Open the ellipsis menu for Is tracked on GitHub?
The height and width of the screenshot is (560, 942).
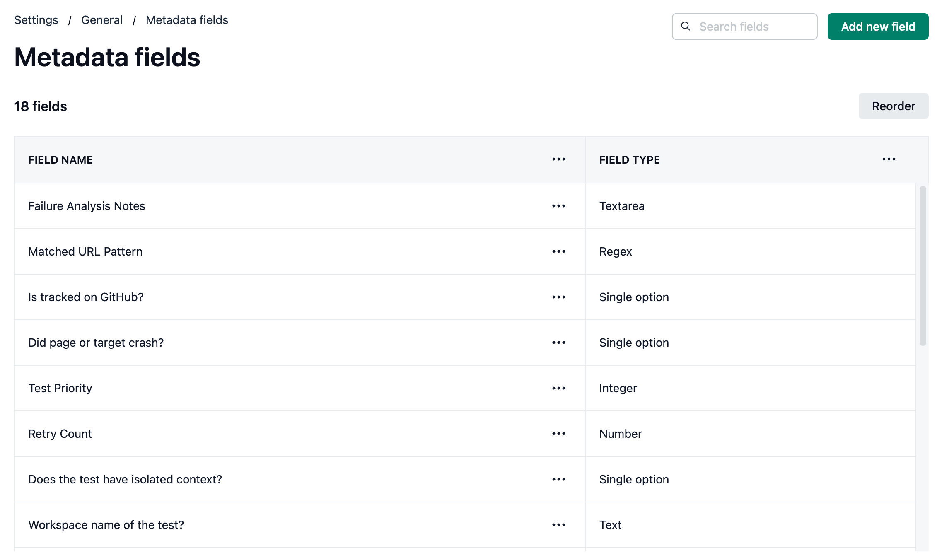[x=558, y=297]
